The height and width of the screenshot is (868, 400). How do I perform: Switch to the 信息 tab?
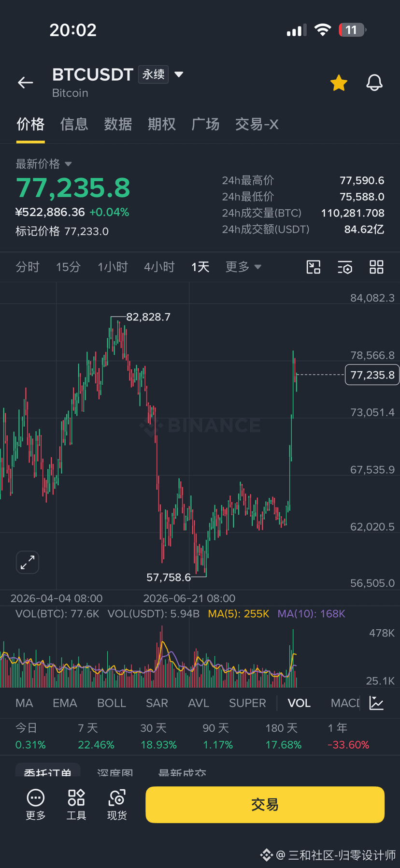pyautogui.click(x=74, y=124)
